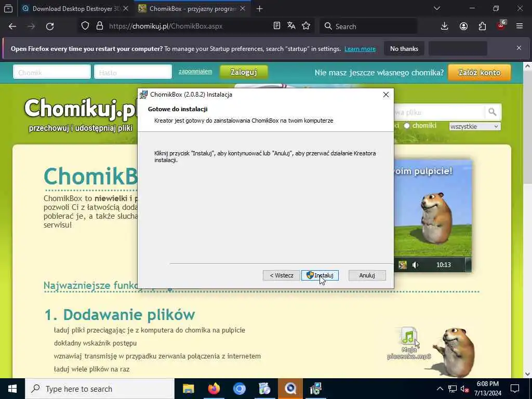Select the chomiki radio button
Image resolution: width=532 pixels, height=399 pixels.
(407, 126)
